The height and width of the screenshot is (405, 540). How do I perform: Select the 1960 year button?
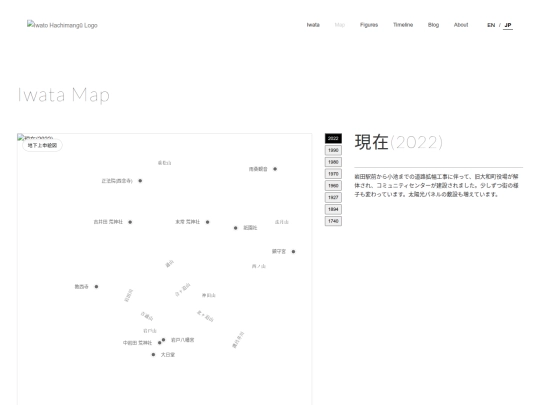(333, 186)
